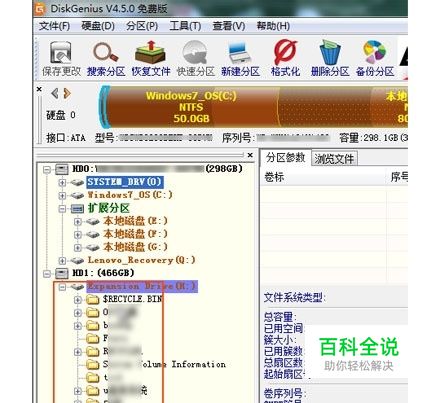Collapse the Expansion Drive node
This screenshot has width=440, height=403.
[x=62, y=287]
